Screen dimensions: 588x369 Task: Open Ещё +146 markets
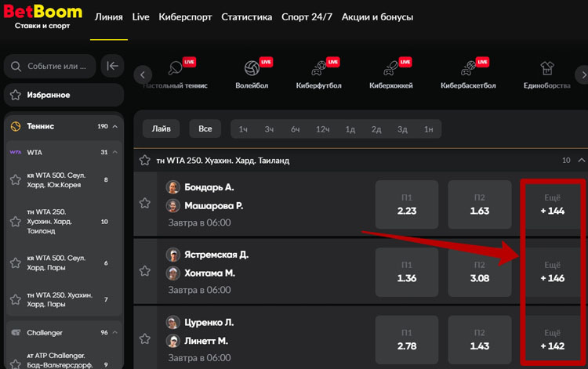(553, 272)
